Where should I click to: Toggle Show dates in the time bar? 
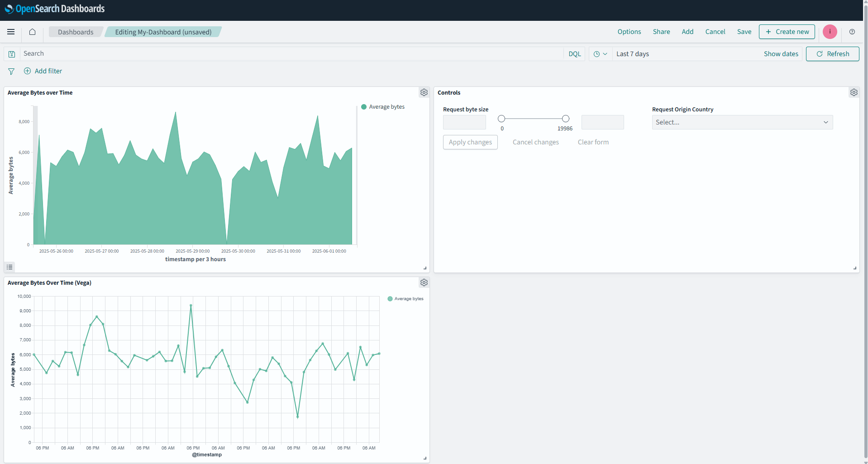[x=781, y=53]
